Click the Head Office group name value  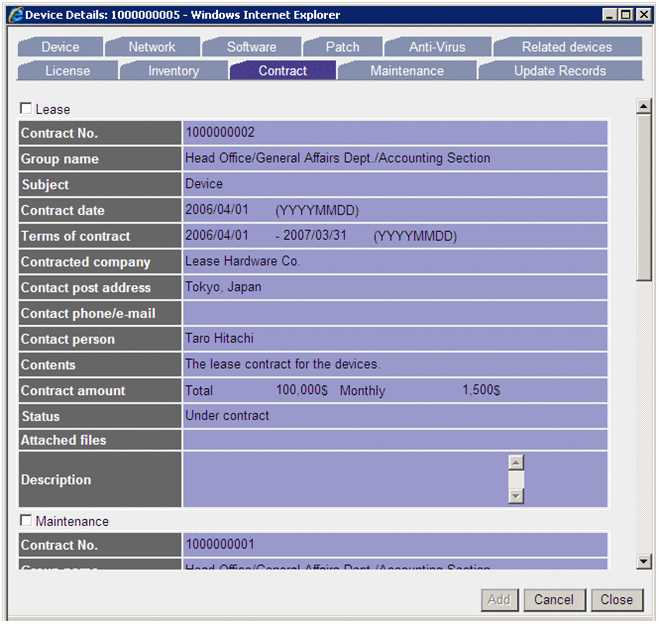(337, 158)
